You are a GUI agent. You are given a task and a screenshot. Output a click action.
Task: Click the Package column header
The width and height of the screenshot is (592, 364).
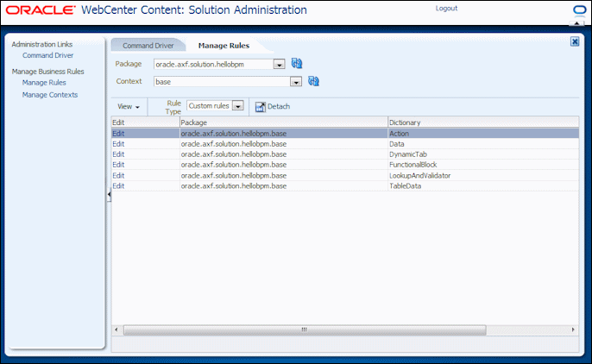[x=284, y=122]
